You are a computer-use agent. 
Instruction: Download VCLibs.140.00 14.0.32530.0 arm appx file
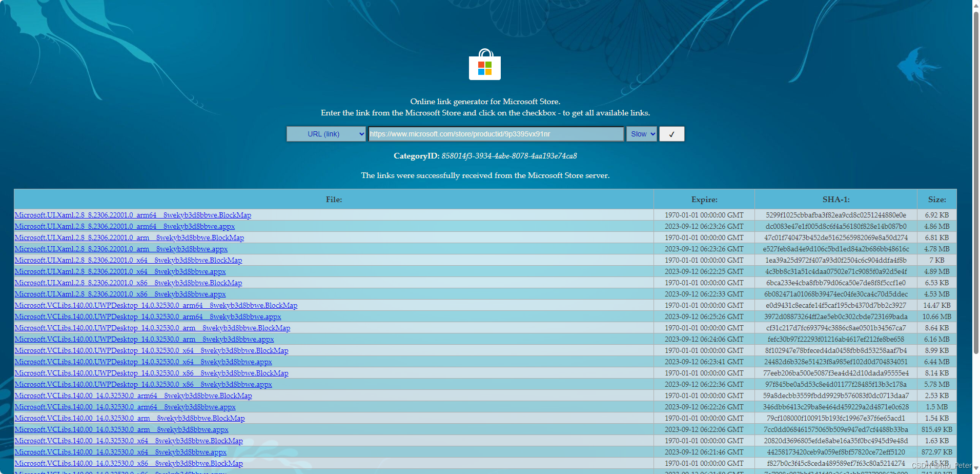click(x=121, y=429)
